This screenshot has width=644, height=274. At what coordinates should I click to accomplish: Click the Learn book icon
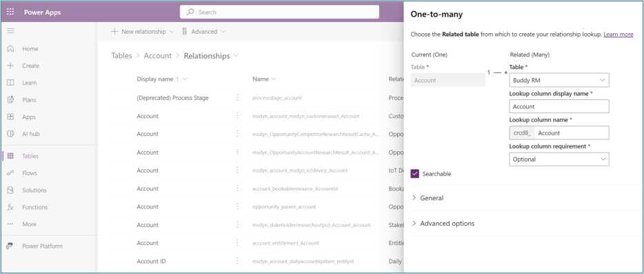coord(10,83)
